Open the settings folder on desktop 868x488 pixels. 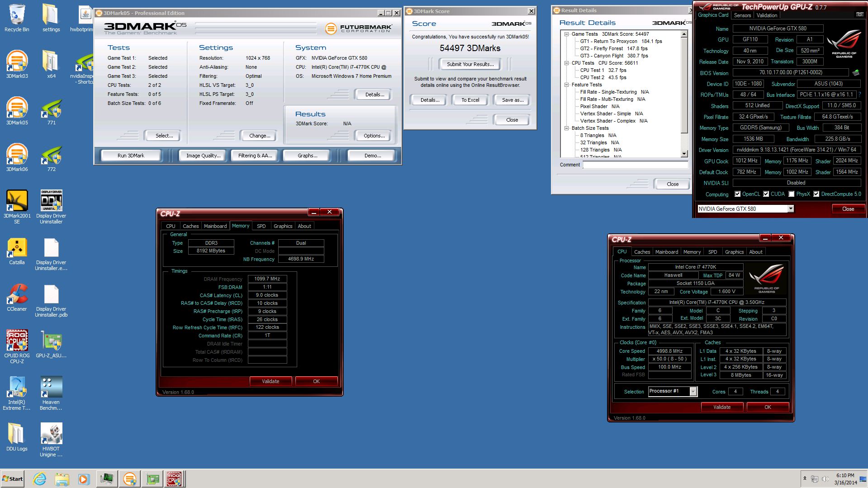[x=51, y=18]
